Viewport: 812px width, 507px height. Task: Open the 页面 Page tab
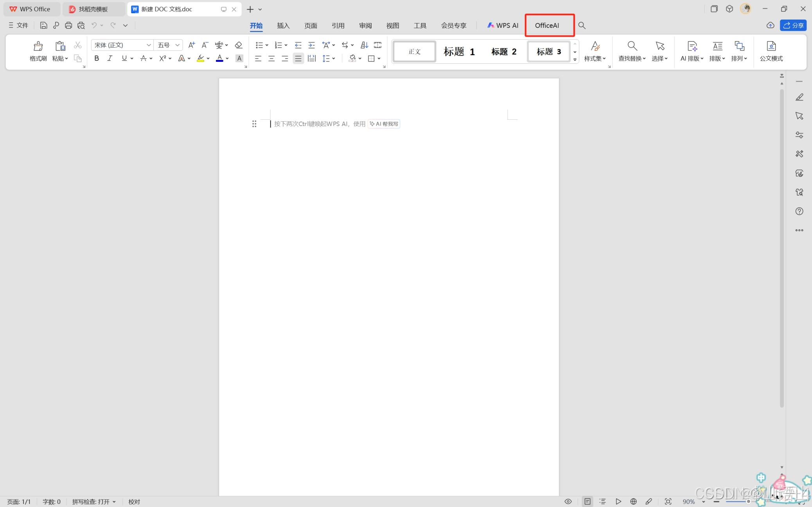click(311, 25)
